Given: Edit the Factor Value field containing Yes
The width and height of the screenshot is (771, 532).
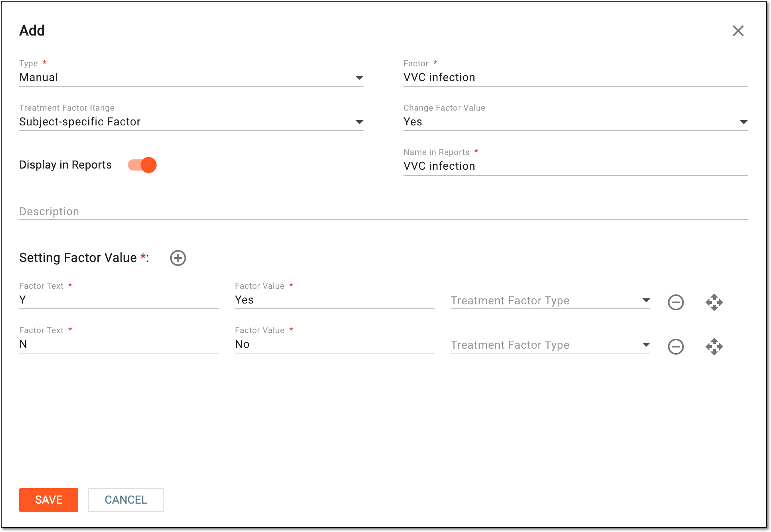Looking at the screenshot, I should (335, 300).
